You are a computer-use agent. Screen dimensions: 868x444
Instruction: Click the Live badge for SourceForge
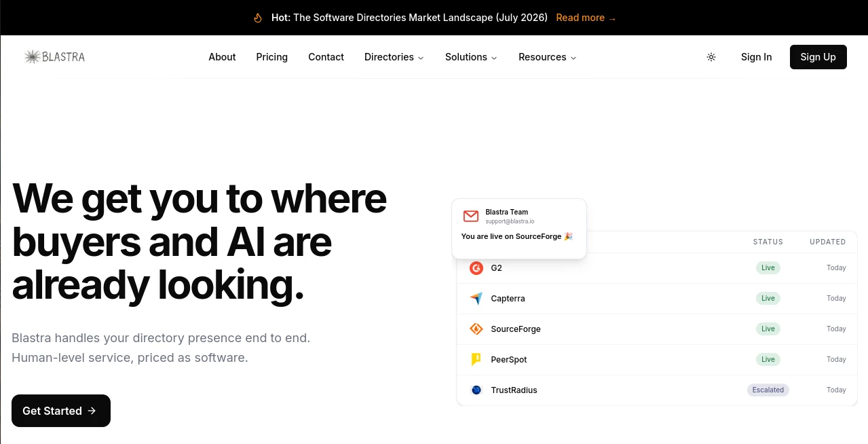[768, 329]
